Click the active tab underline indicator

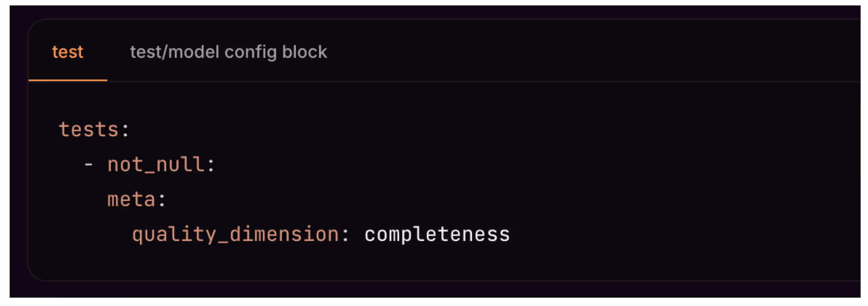coord(68,81)
